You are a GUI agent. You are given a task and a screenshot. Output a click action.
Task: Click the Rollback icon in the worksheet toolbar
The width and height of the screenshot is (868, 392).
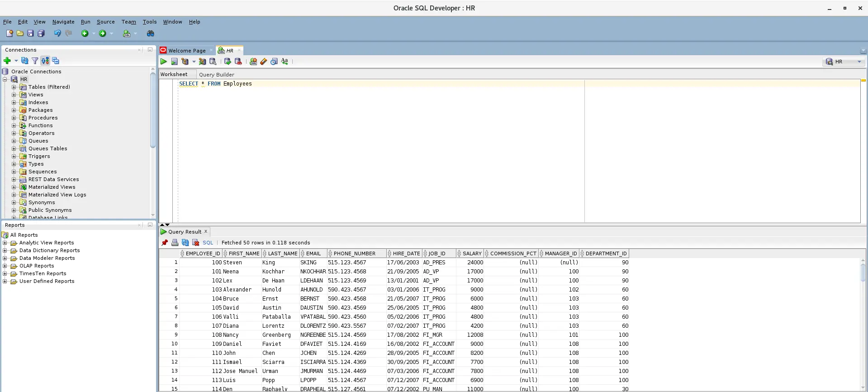238,62
